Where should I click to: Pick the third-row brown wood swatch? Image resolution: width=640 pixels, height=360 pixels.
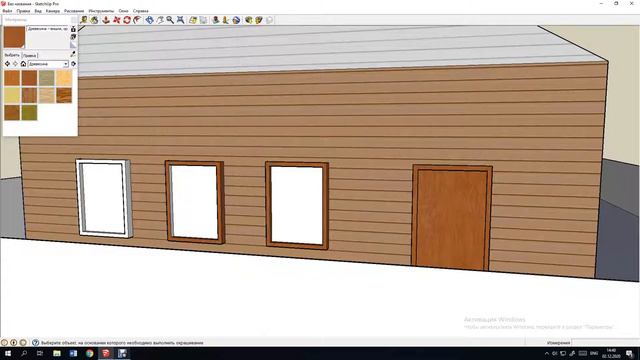click(12, 112)
